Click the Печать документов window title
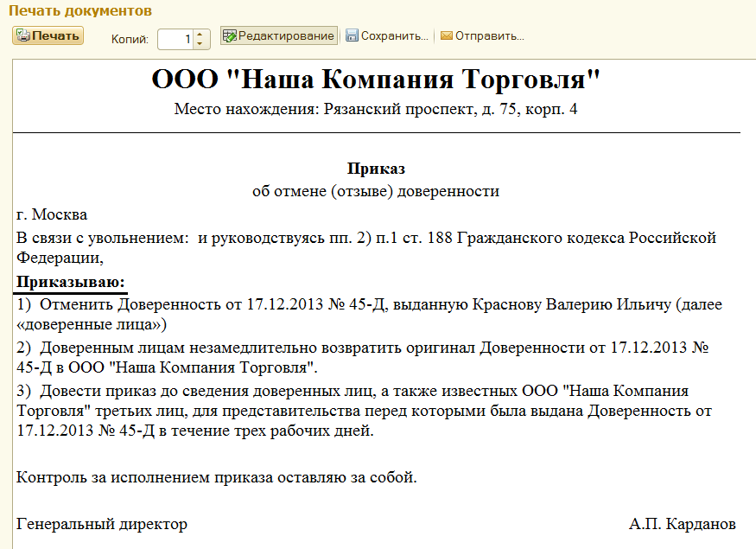This screenshot has height=549, width=756. coord(79,11)
